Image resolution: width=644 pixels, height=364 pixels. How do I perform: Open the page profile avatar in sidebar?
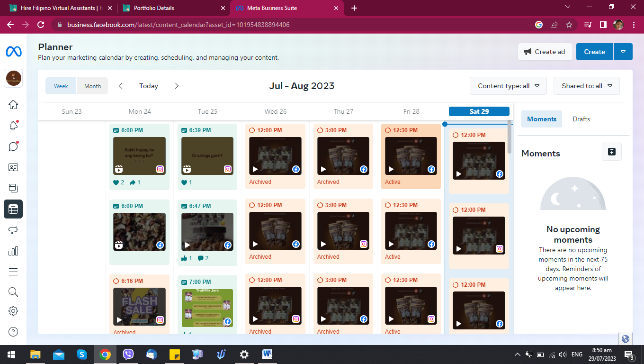point(13,78)
